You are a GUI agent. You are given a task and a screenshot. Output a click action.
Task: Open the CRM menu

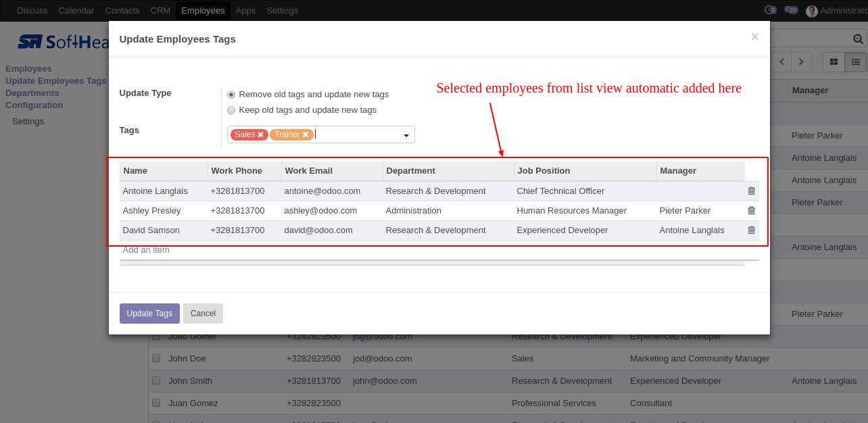pos(160,10)
